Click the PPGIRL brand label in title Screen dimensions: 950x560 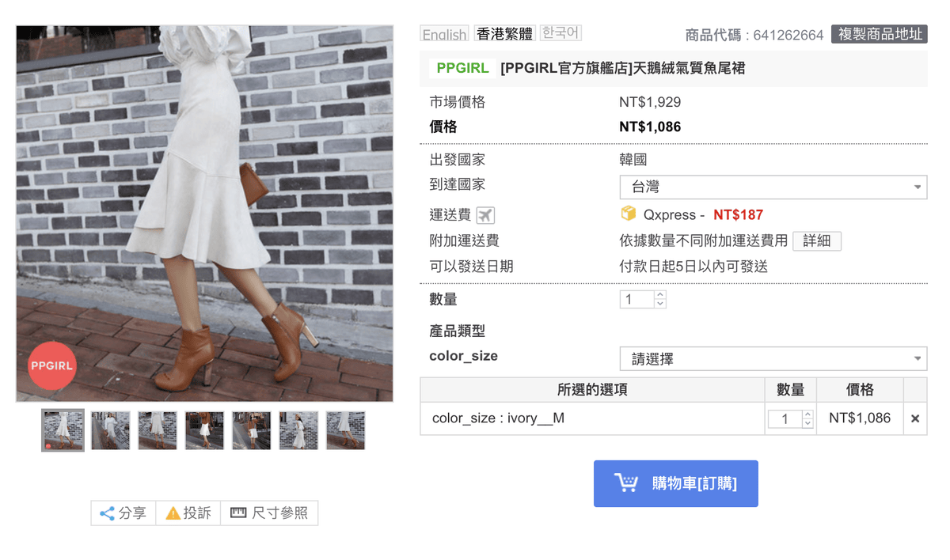[463, 69]
